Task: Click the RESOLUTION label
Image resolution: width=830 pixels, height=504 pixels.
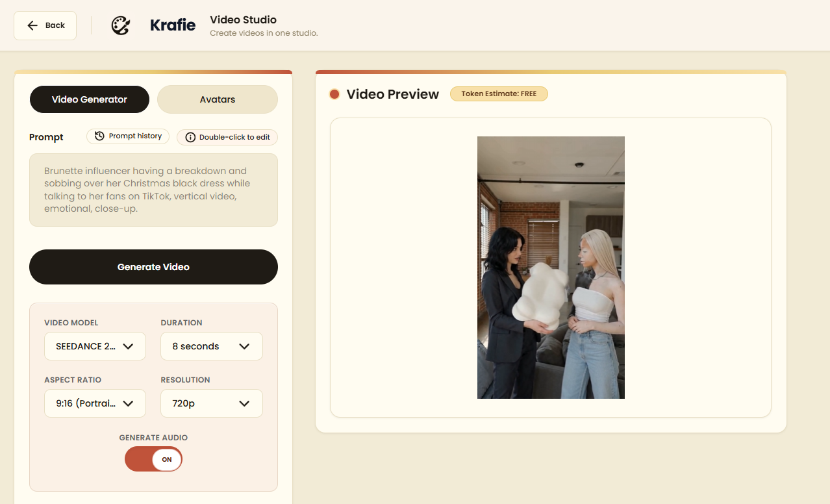Action: 186,380
